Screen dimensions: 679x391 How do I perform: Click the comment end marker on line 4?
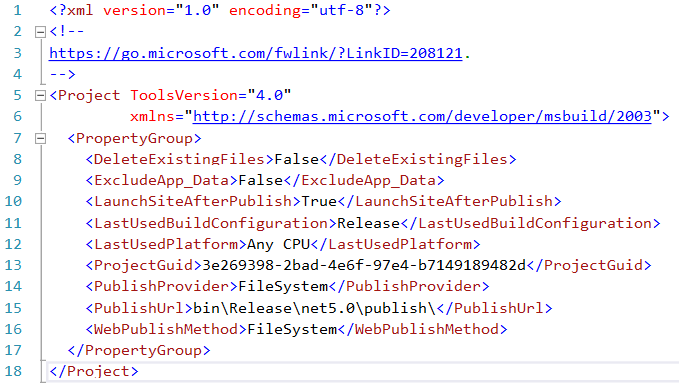[62, 74]
